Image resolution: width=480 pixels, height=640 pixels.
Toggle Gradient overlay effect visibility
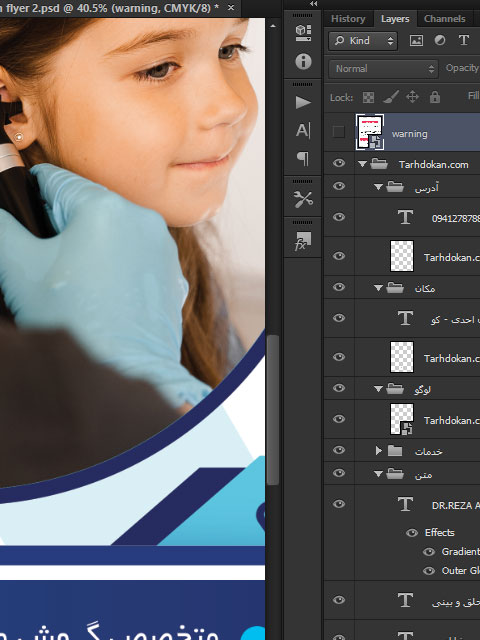(429, 552)
